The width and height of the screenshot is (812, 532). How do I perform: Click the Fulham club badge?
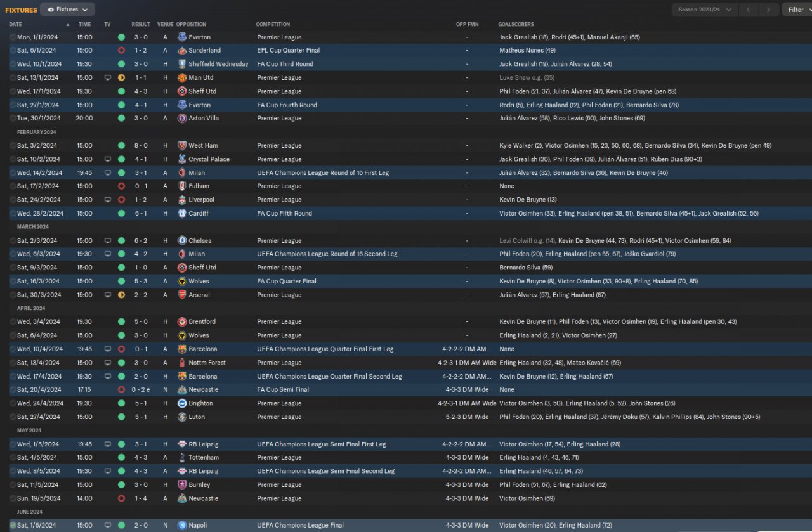(x=182, y=186)
